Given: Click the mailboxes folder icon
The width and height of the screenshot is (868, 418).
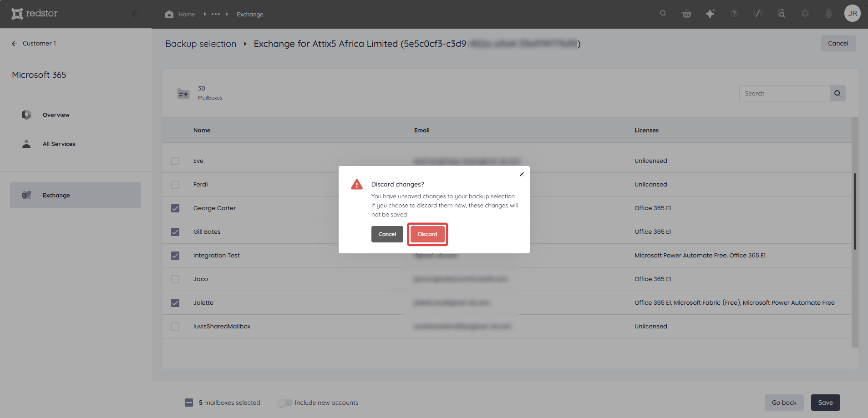Looking at the screenshot, I should coord(183,93).
